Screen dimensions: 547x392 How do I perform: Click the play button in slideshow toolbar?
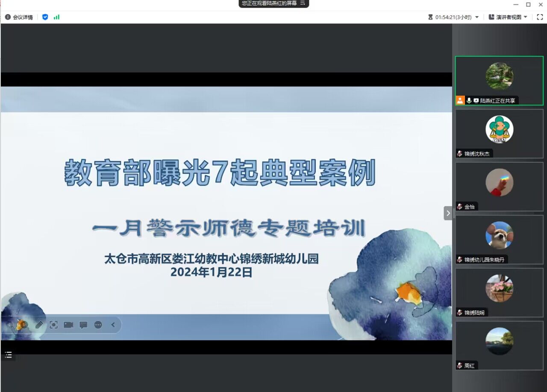(x=24, y=325)
